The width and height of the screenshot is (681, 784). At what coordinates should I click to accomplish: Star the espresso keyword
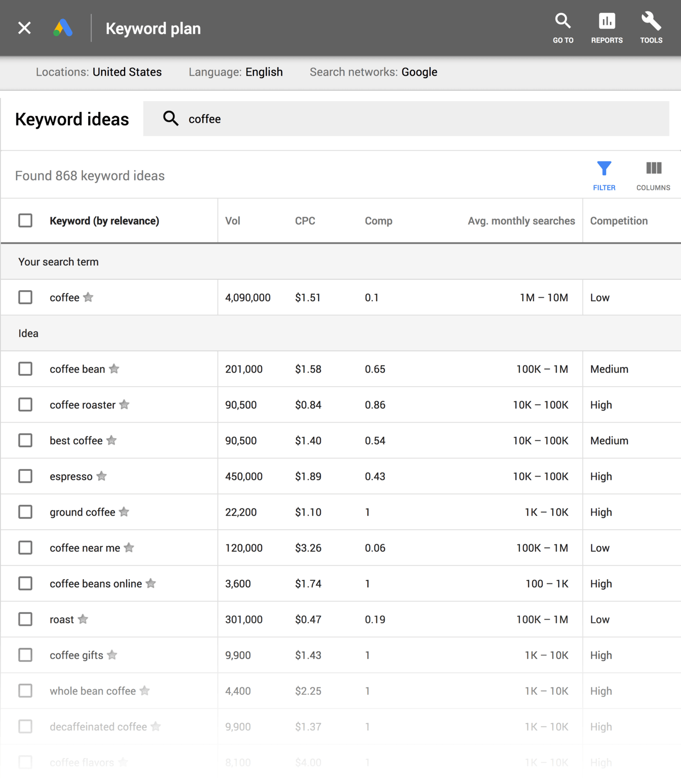(x=101, y=476)
